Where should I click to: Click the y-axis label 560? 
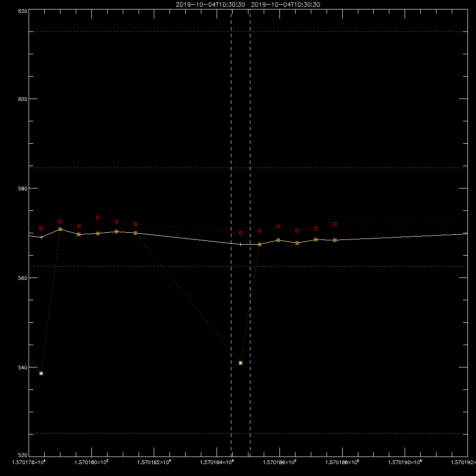coord(23,278)
